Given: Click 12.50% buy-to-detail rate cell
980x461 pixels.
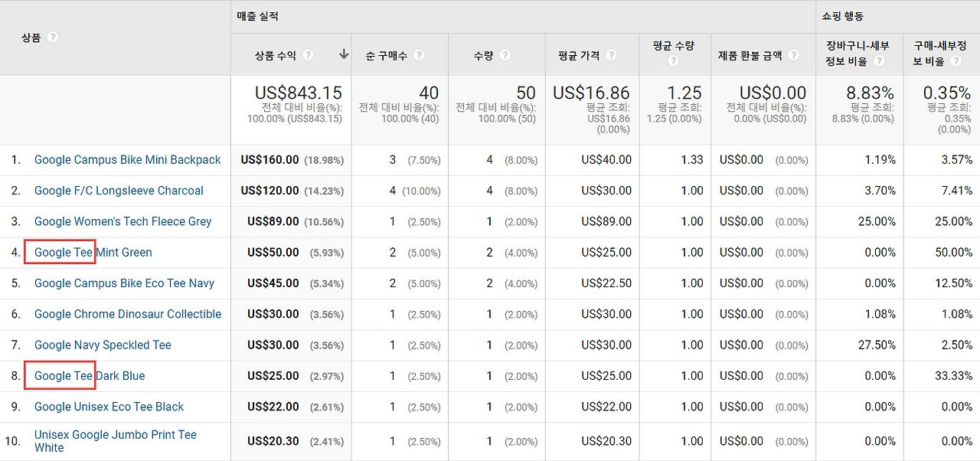Looking at the screenshot, I should point(954,283).
